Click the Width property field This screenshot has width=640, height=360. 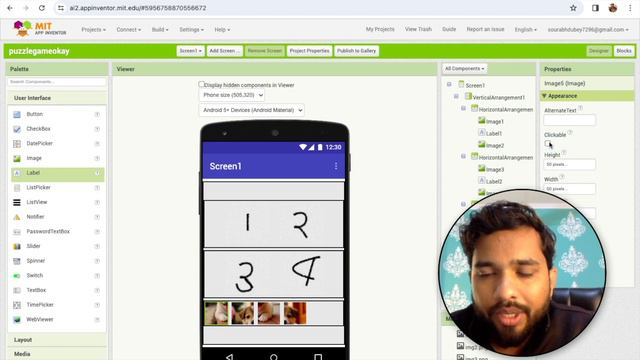[x=569, y=189]
